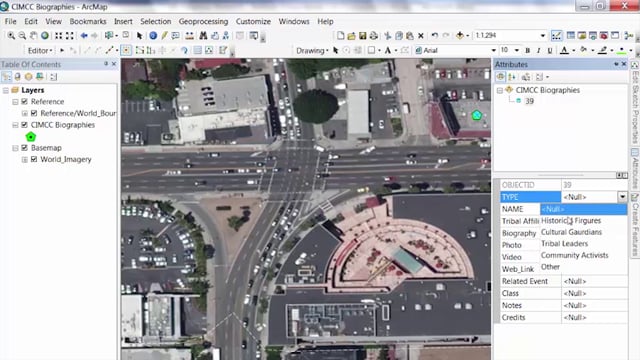Open the map scale dropdown
The image size is (640, 360).
(542, 36)
